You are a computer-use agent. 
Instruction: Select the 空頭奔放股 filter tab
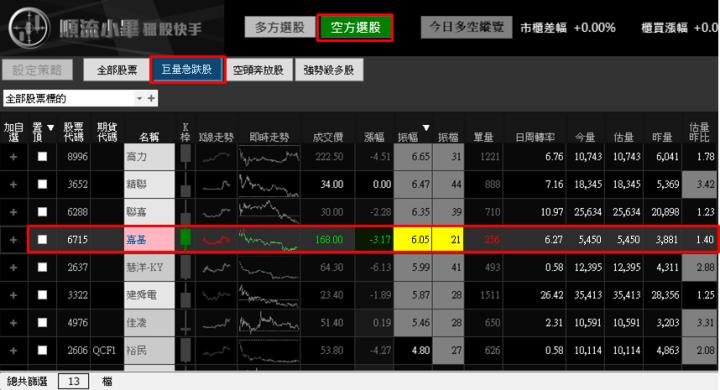click(x=258, y=70)
